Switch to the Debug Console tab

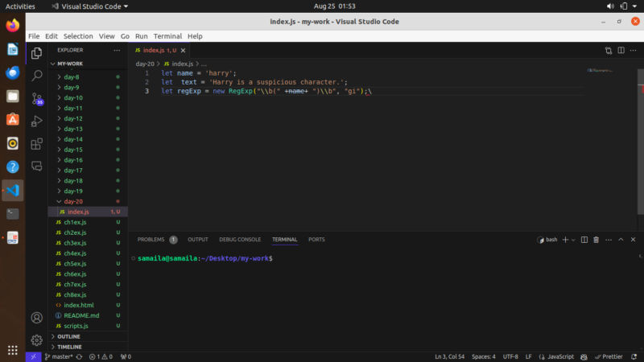coord(240,240)
